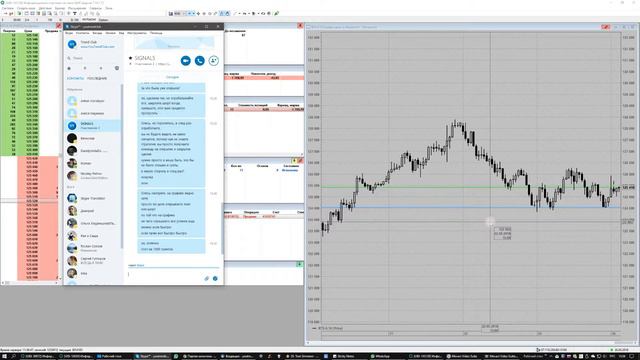The image size is (640, 360).
Task: Open the bots icon in Skype sidebar
Action: point(117,68)
